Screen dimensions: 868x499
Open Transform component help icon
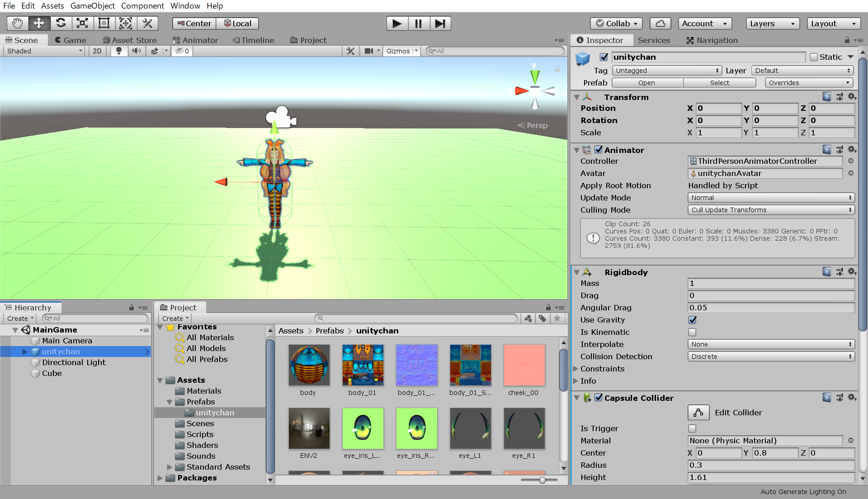826,97
